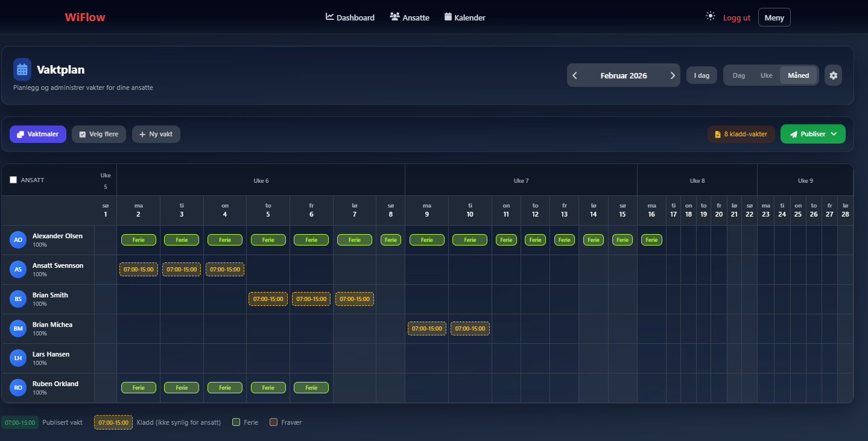Click the Ferie legend color swatch

[x=236, y=422]
